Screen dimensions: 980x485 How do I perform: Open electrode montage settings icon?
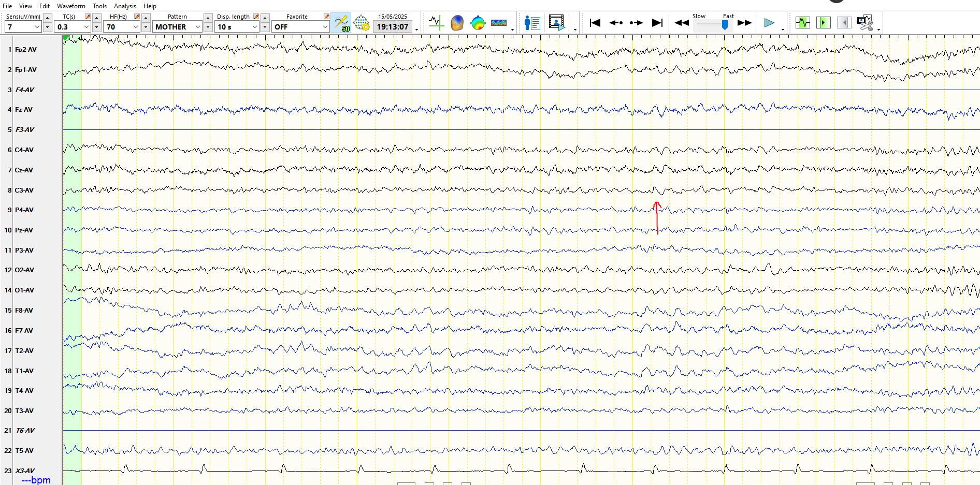[x=362, y=23]
